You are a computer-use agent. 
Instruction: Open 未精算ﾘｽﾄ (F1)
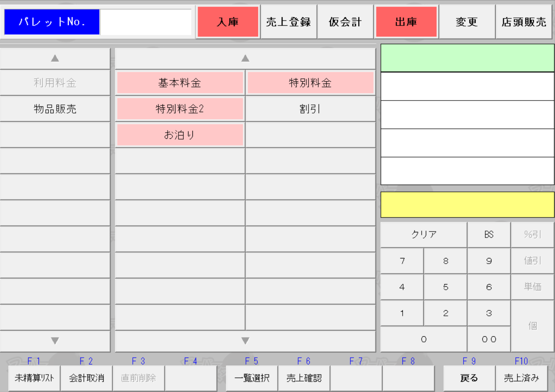pyautogui.click(x=34, y=378)
